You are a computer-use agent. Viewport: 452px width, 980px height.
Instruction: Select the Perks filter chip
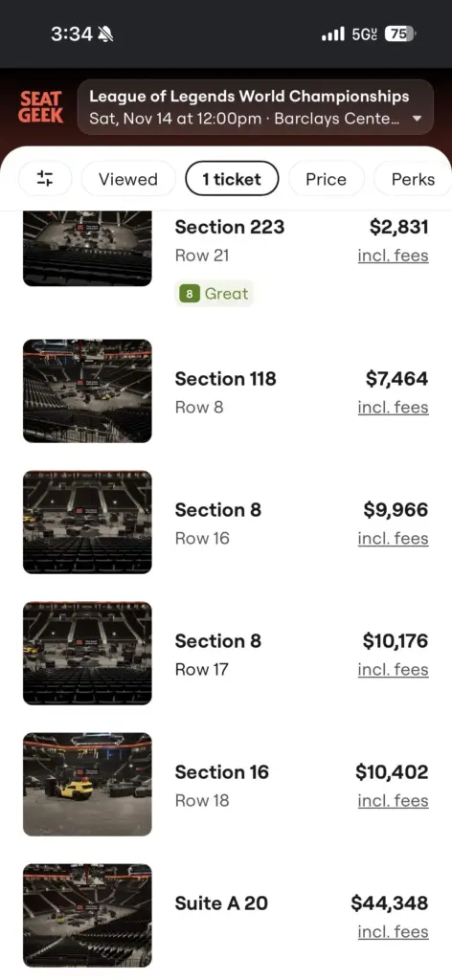[413, 179]
